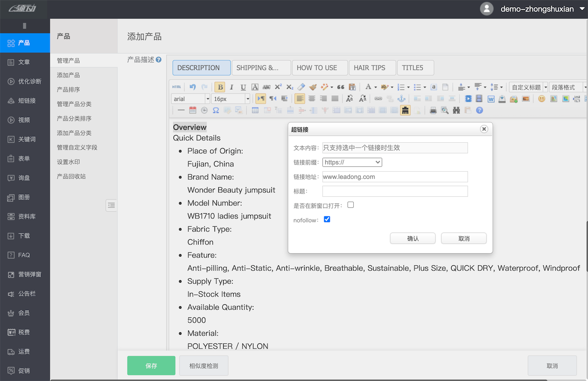Click the print icon in editor

click(433, 110)
